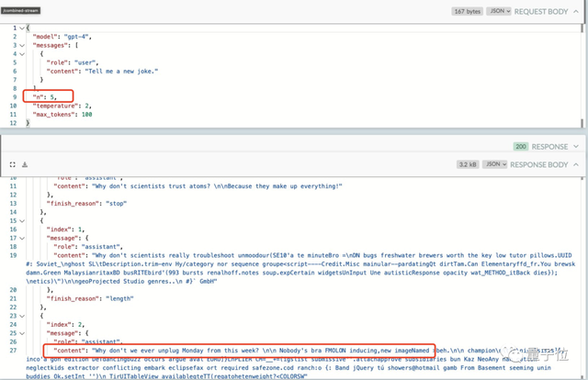Collapse the RESPONSE BODY section chevron
The image size is (588, 380).
576,164
